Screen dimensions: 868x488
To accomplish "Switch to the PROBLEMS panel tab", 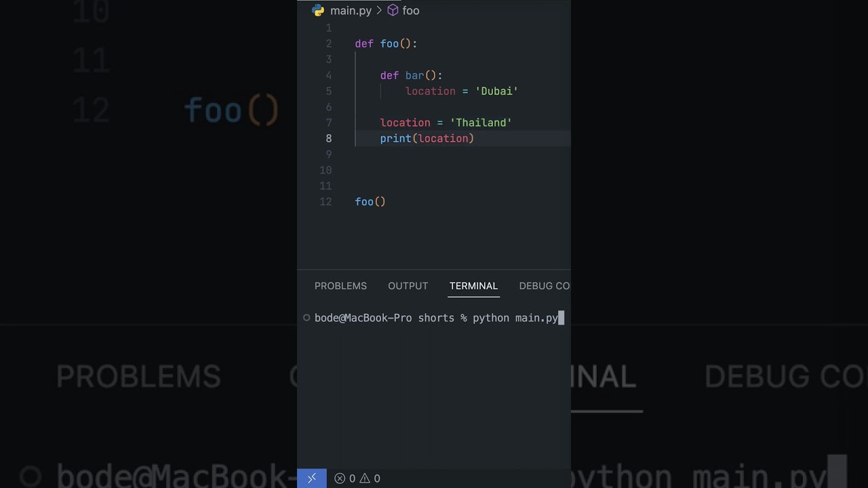I will tap(340, 286).
